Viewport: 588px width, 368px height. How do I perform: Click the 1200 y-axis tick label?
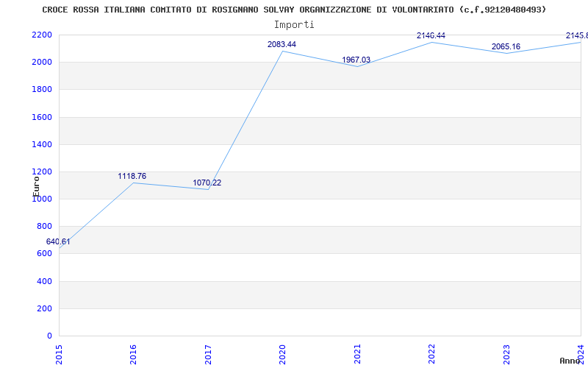tap(42, 172)
